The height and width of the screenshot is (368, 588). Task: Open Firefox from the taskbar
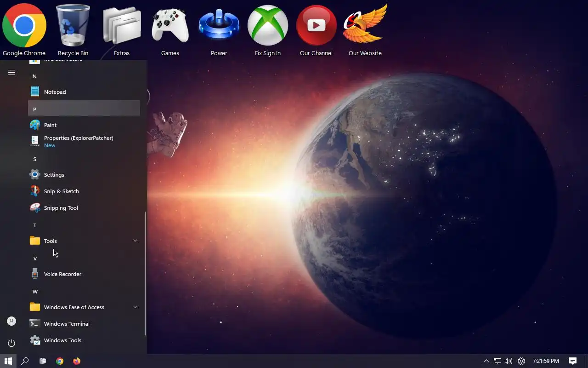pyautogui.click(x=77, y=361)
